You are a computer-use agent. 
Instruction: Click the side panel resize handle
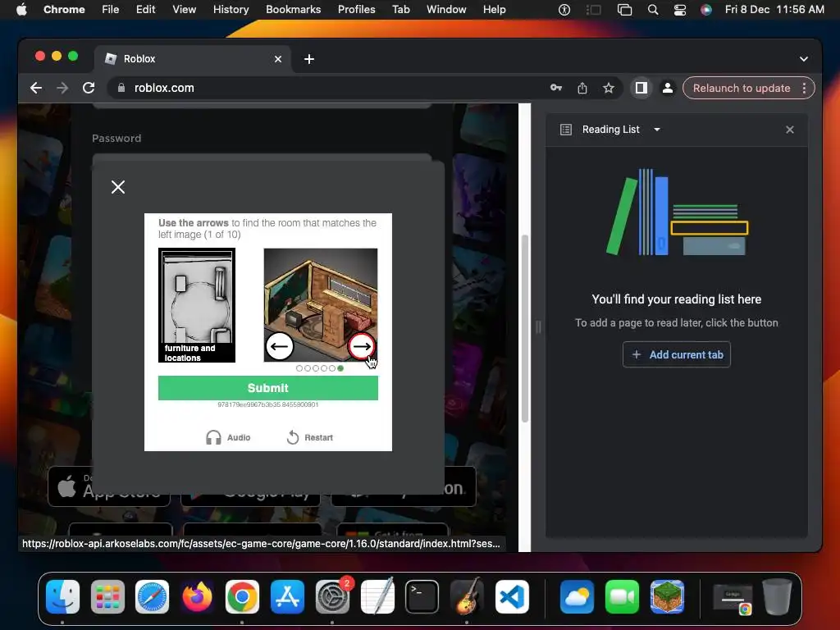(x=538, y=326)
